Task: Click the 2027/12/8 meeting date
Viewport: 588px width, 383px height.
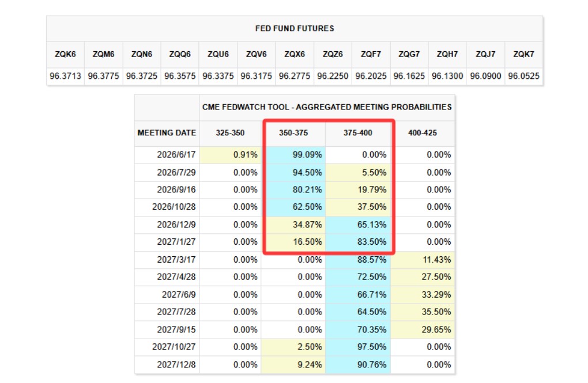Action: pos(176,365)
